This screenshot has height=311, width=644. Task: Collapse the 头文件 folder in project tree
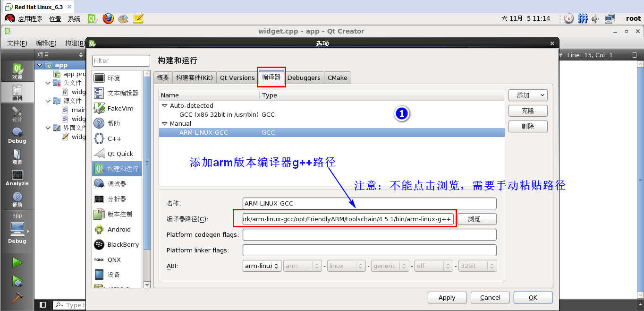48,83
